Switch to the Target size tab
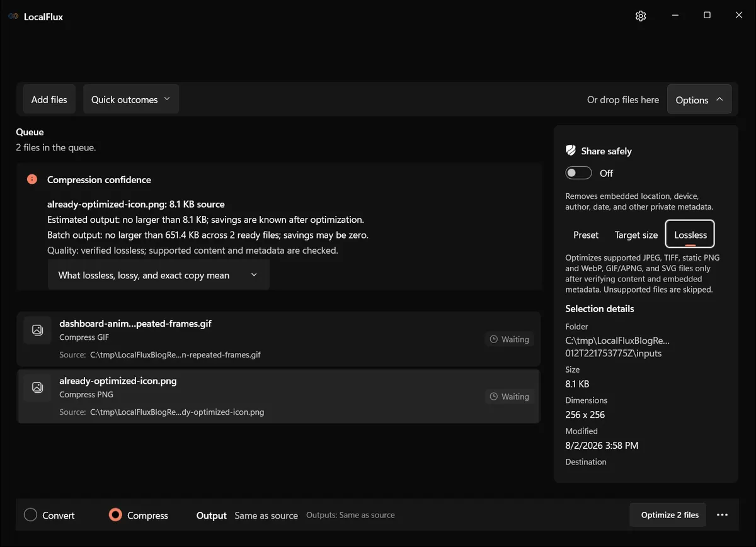Image resolution: width=756 pixels, height=547 pixels. click(636, 235)
